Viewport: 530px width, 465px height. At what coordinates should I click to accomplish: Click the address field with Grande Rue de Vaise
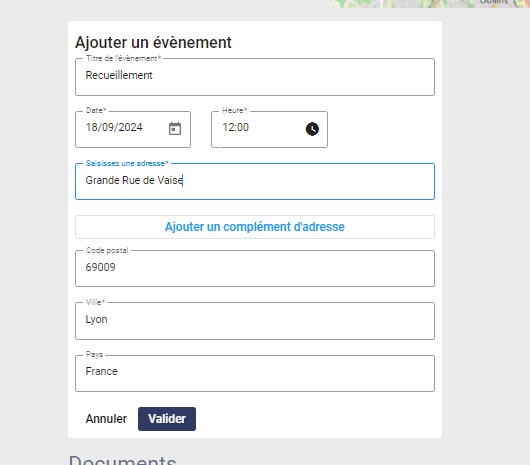(255, 181)
